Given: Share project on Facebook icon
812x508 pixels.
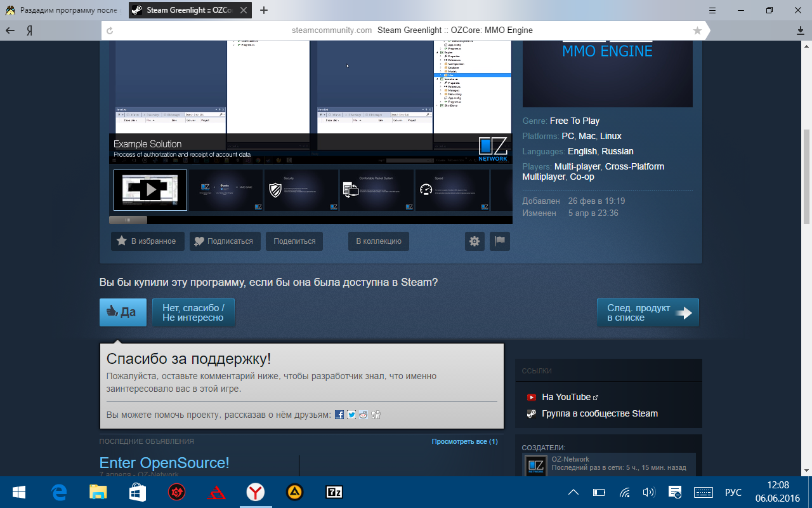Looking at the screenshot, I should (339, 415).
